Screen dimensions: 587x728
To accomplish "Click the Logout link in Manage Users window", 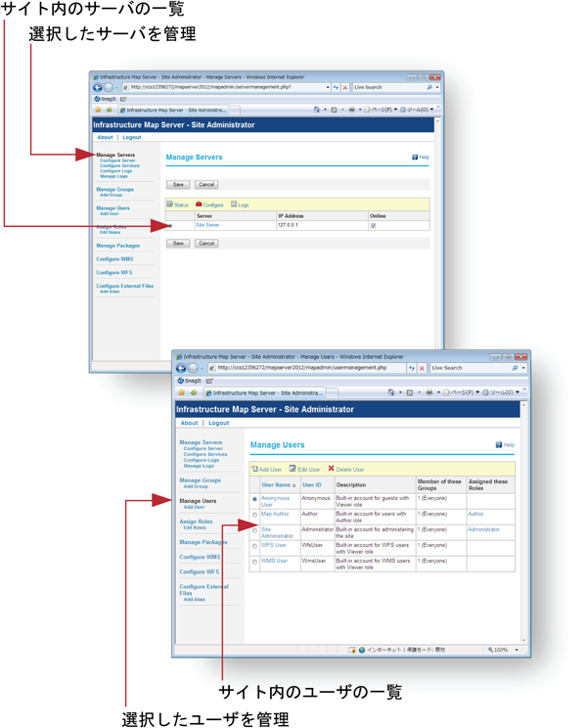I will point(218,423).
